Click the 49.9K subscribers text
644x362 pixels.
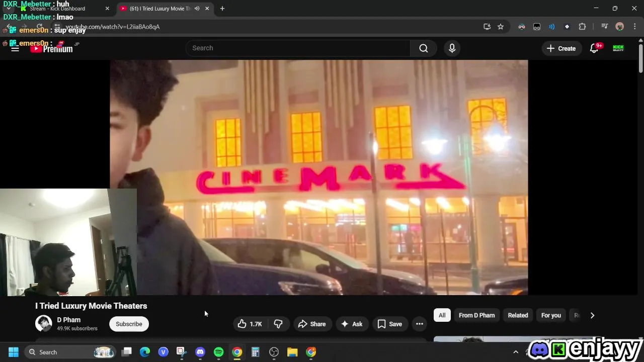pos(77,328)
